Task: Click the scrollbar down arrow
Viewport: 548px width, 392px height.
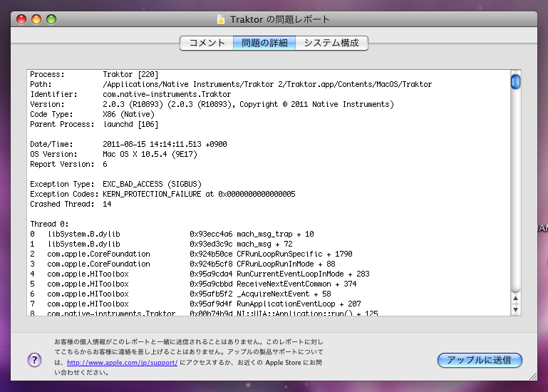Action: pos(515,309)
